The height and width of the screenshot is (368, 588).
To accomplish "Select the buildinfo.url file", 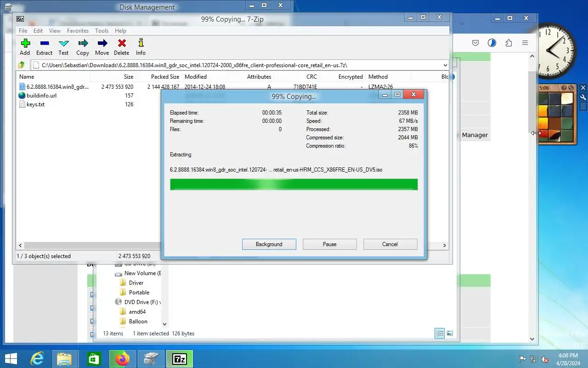I will pos(41,96).
